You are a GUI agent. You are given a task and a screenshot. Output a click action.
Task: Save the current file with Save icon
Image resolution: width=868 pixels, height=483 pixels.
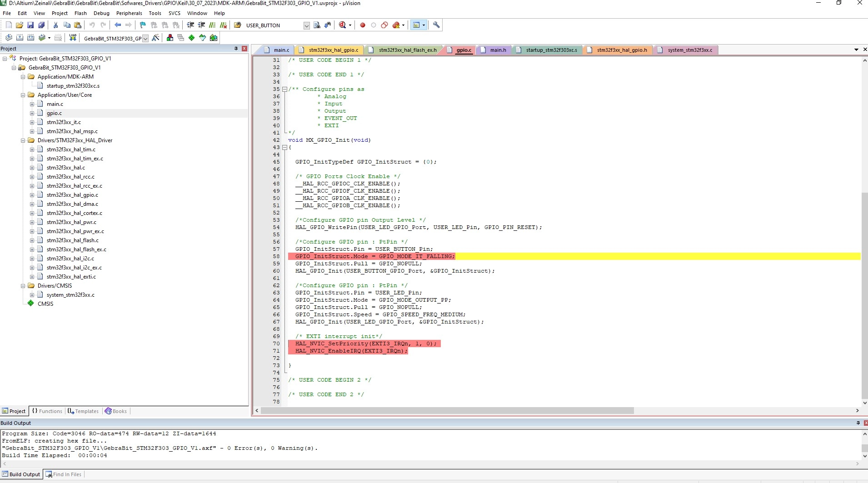30,25
